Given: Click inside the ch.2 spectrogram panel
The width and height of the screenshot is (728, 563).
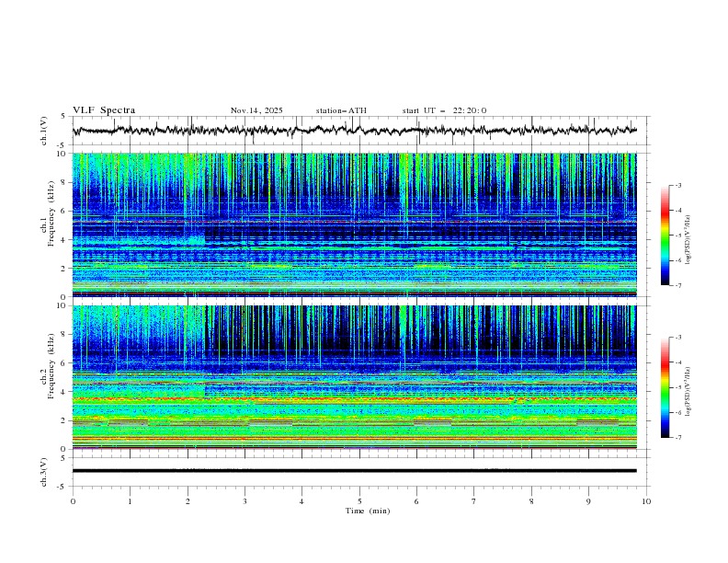Looking at the screenshot, I should (354, 377).
